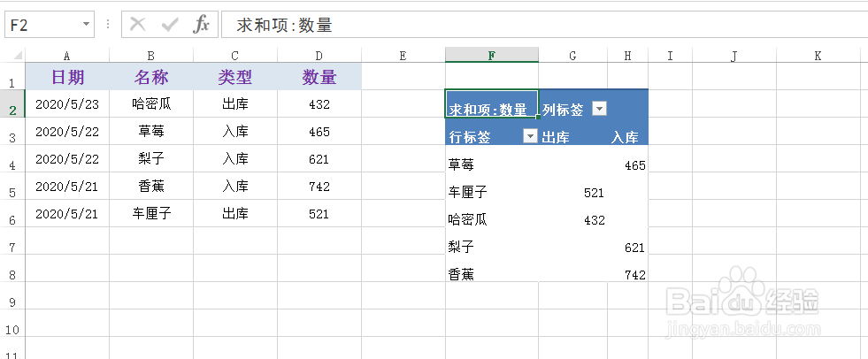This screenshot has width=868, height=359.
Task: Select cell 梨子 in column B
Action: point(151,159)
